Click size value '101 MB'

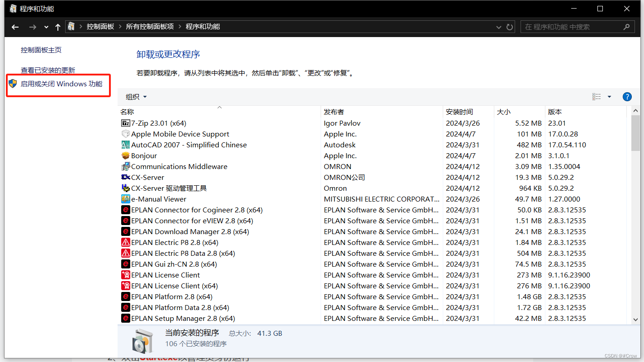529,134
